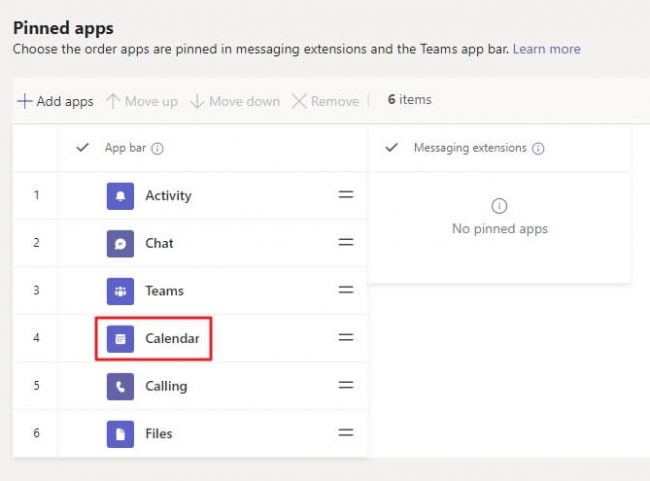Click the reorder handle on Teams row

point(346,289)
